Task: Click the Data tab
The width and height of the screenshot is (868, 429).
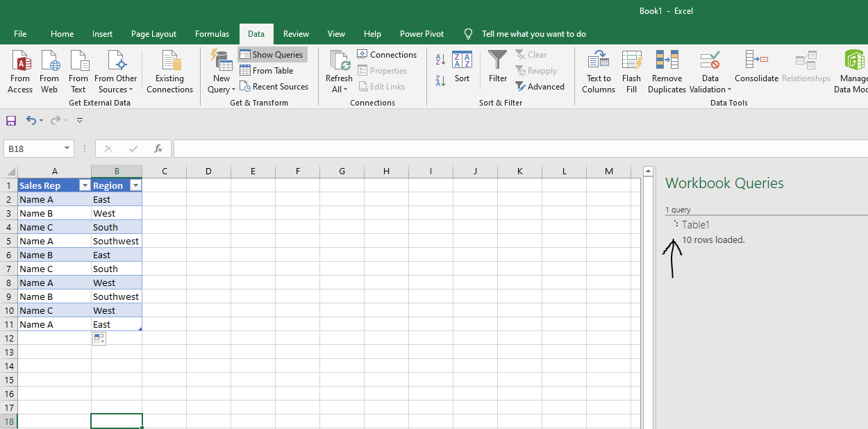Action: 256,34
